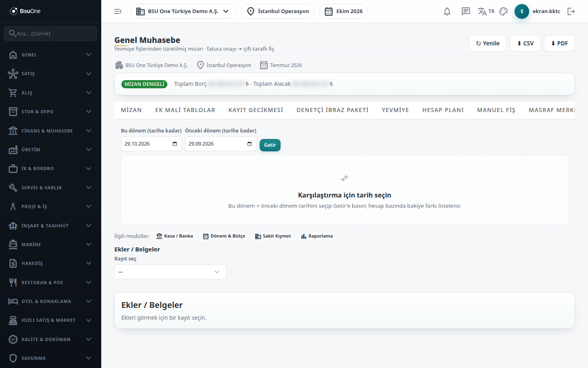
Task: Open the theme palette icon
Action: [x=503, y=11]
